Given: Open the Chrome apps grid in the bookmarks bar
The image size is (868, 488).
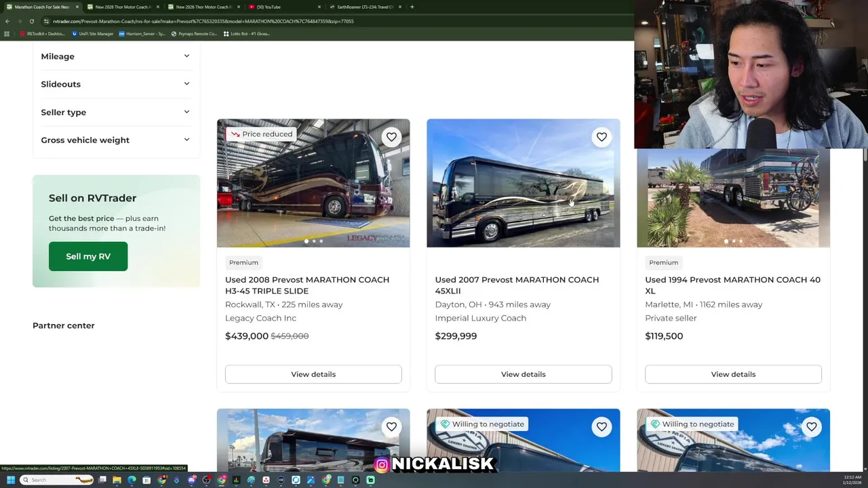Looking at the screenshot, I should pos(7,34).
